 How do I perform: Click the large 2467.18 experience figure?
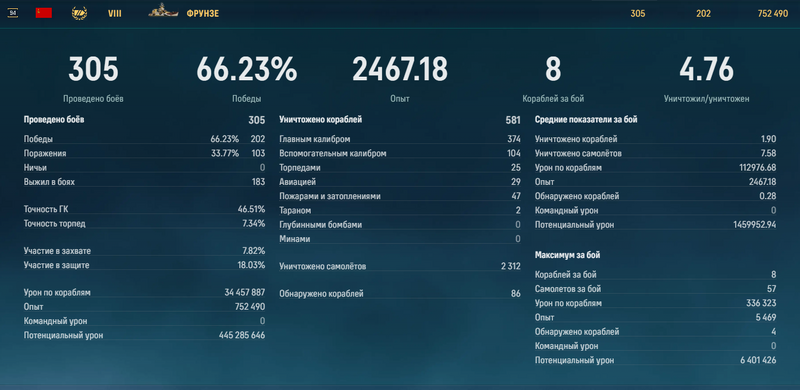[x=400, y=69]
